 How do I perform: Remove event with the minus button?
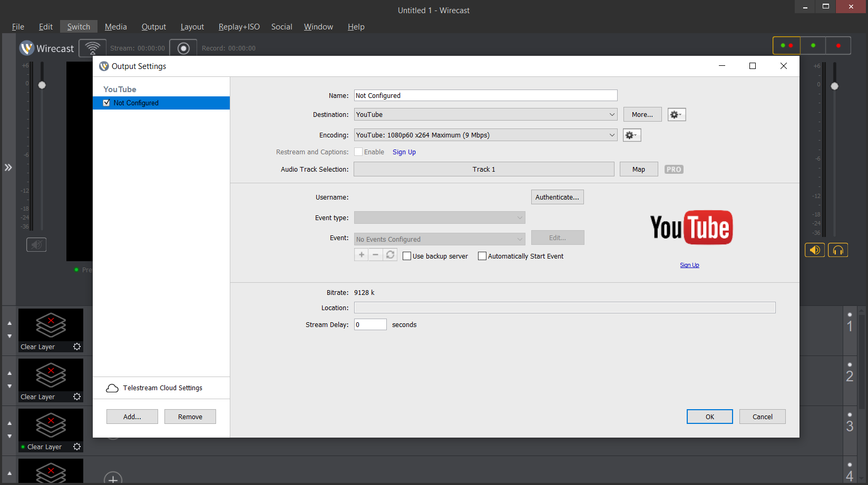[375, 255]
